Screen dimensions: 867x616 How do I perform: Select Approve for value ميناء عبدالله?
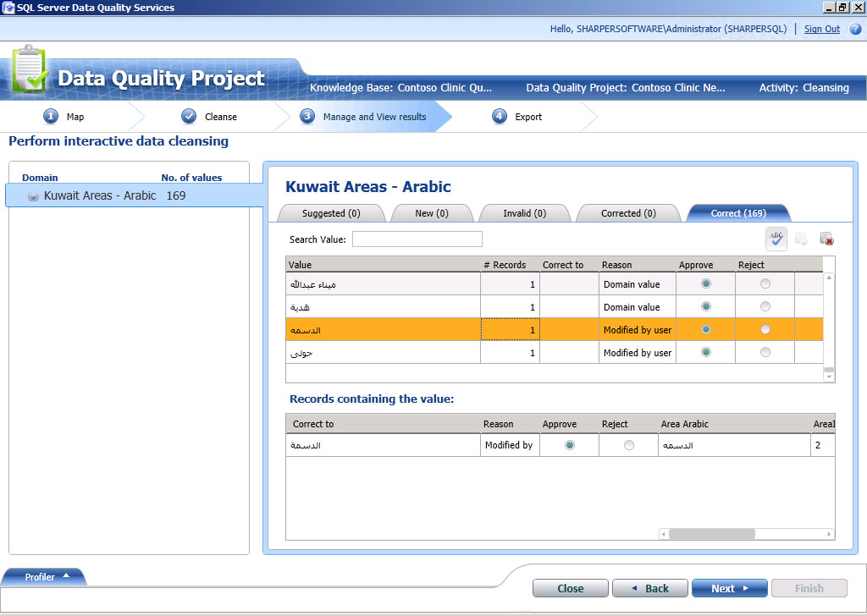tap(705, 283)
